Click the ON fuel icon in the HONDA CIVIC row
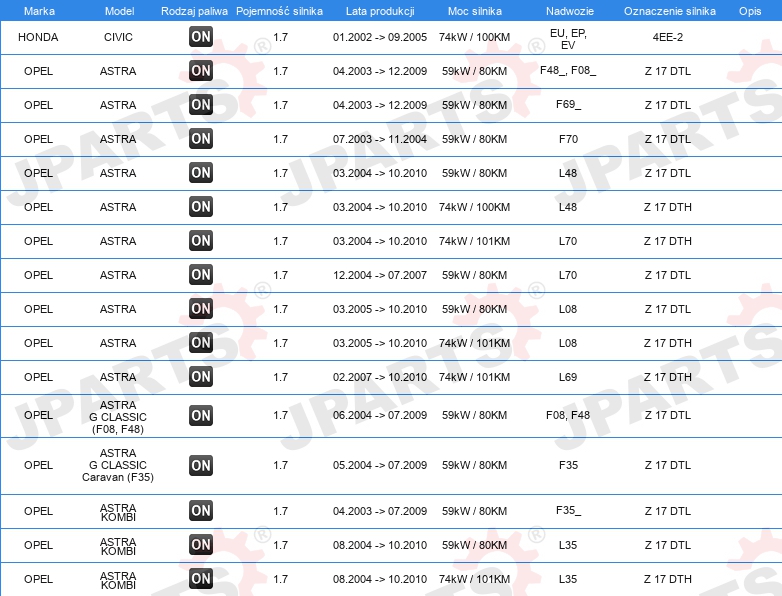The width and height of the screenshot is (782, 596). pos(201,36)
